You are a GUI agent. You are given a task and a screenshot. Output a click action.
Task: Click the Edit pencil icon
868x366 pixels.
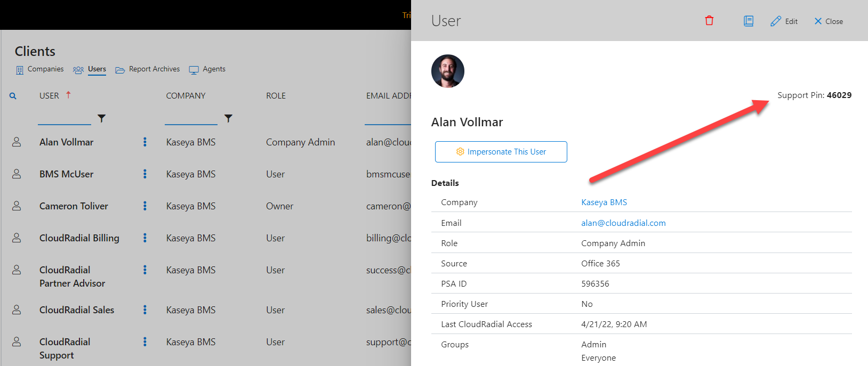pos(775,21)
